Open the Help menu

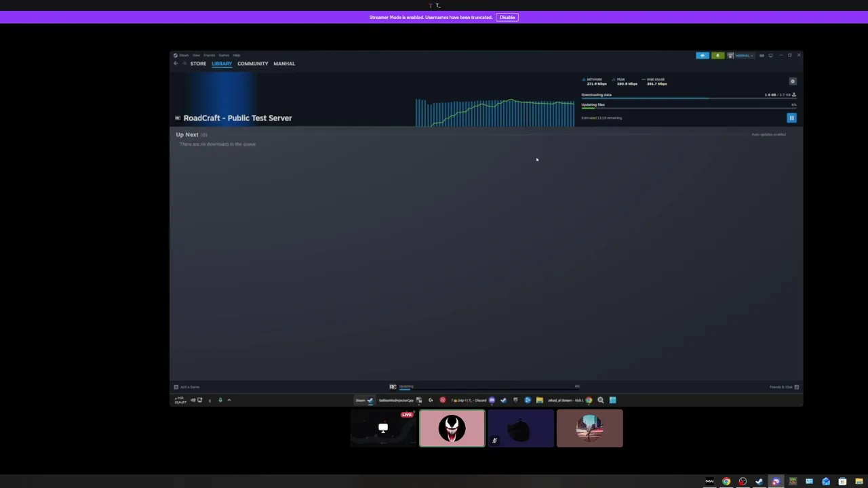pos(237,55)
